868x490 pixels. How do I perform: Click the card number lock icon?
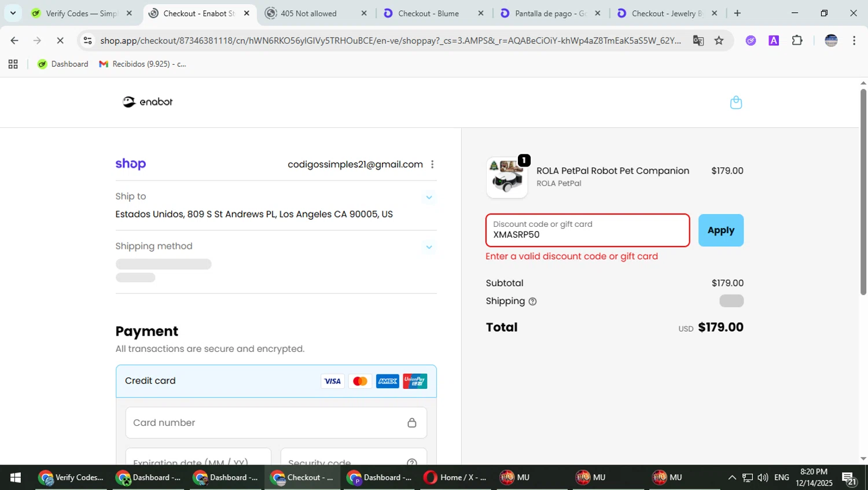pos(411,423)
